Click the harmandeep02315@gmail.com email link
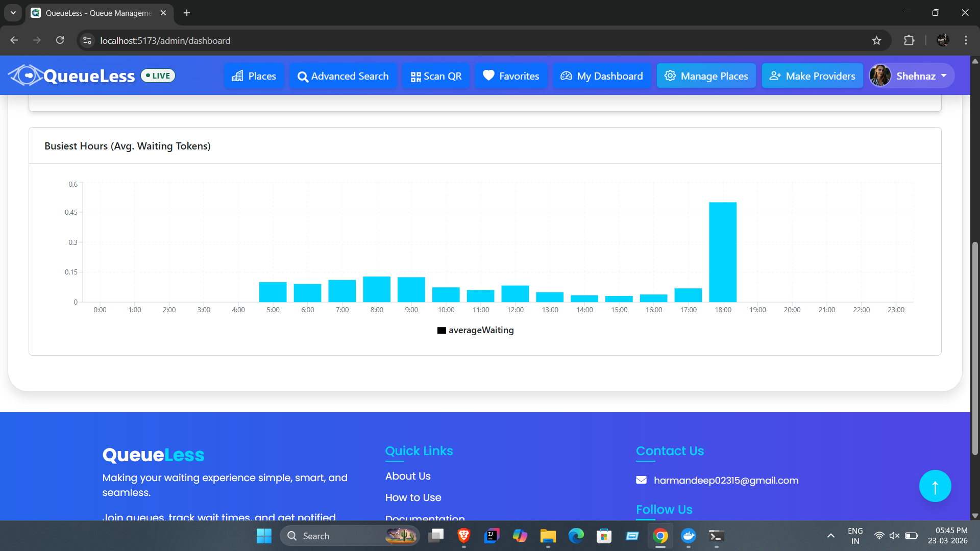This screenshot has height=551, width=980. coord(726,480)
